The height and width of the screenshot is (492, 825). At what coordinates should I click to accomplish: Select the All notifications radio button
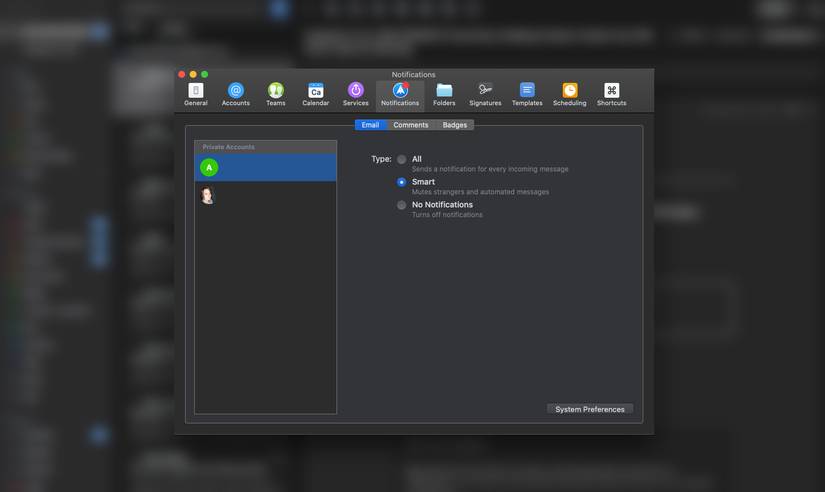[x=401, y=159]
